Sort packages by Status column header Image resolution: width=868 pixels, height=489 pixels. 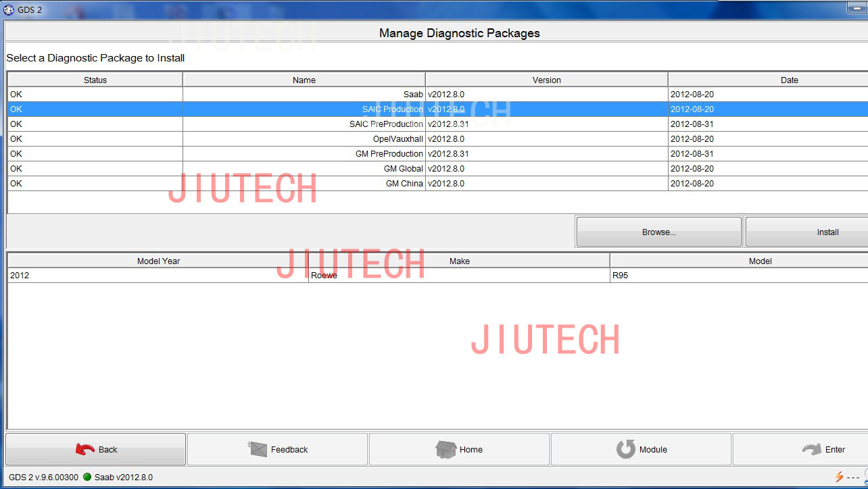pyautogui.click(x=95, y=80)
